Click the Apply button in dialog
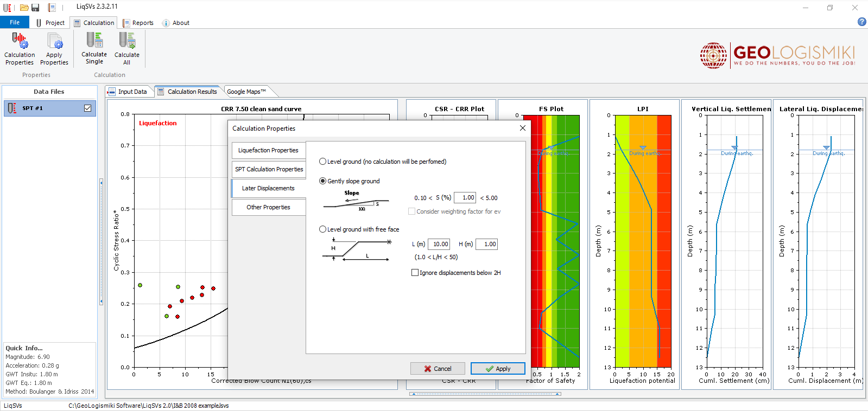Viewport: 868px width, 411px height. tap(498, 369)
